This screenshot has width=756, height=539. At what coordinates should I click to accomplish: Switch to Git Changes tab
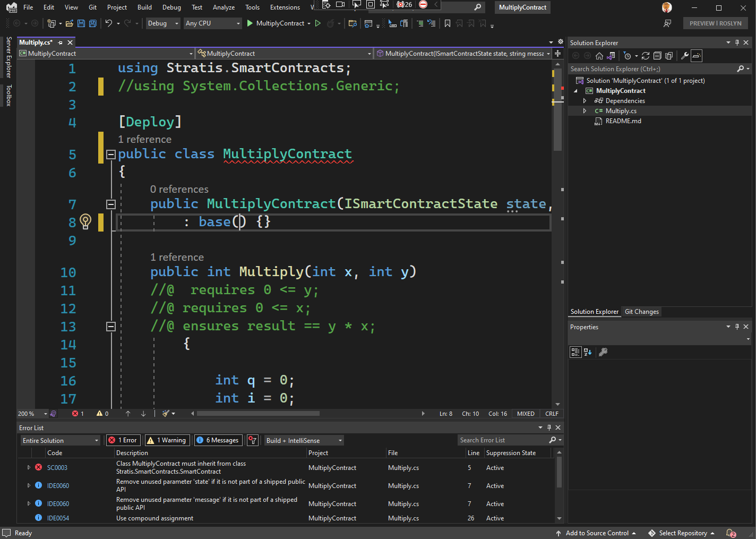pos(642,312)
